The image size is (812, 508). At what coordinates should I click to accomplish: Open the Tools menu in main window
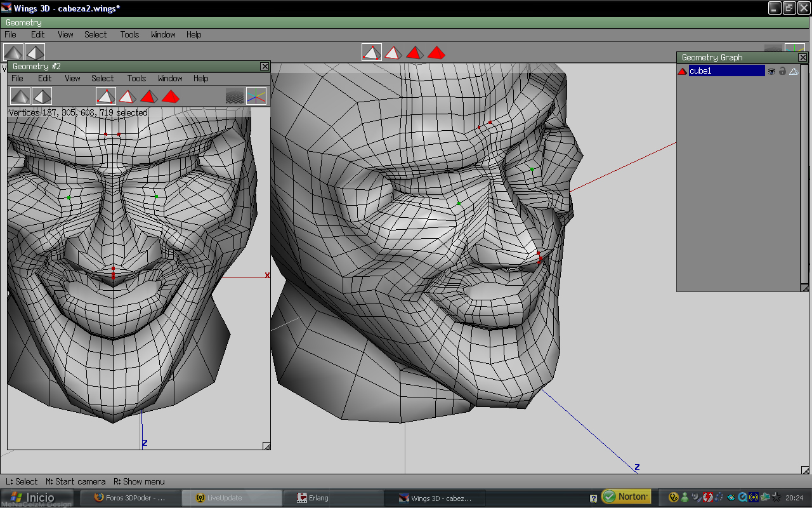coord(129,34)
